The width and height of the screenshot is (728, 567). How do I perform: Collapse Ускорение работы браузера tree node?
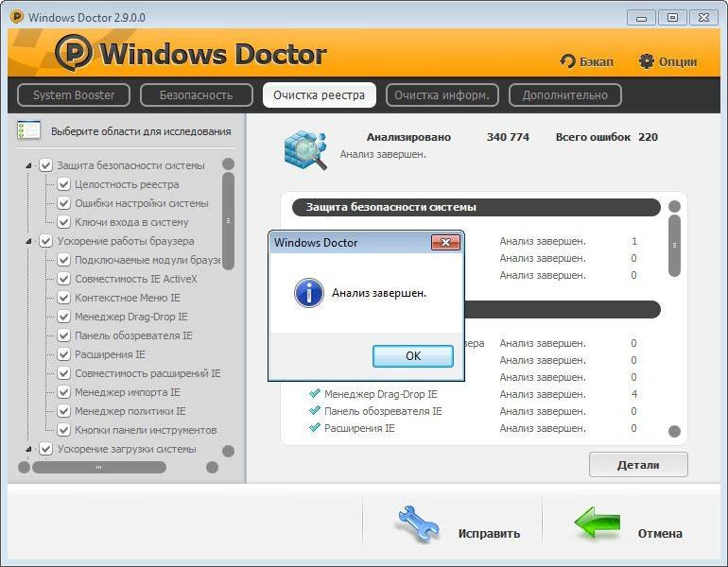[28, 241]
